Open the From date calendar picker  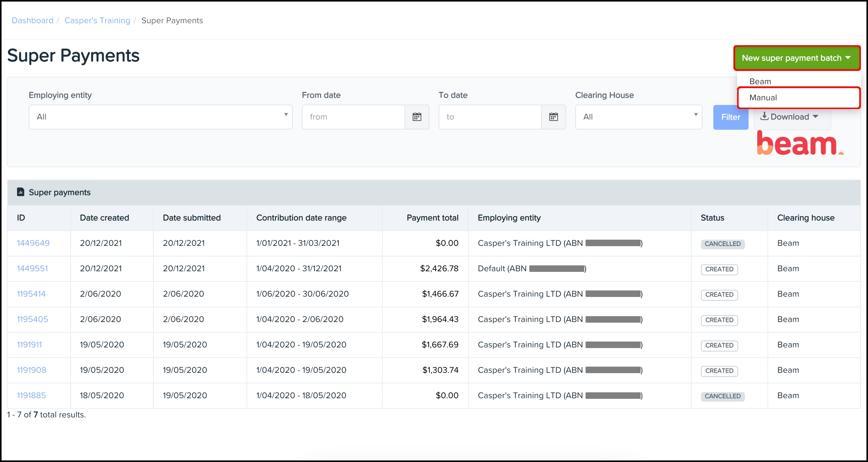[417, 117]
